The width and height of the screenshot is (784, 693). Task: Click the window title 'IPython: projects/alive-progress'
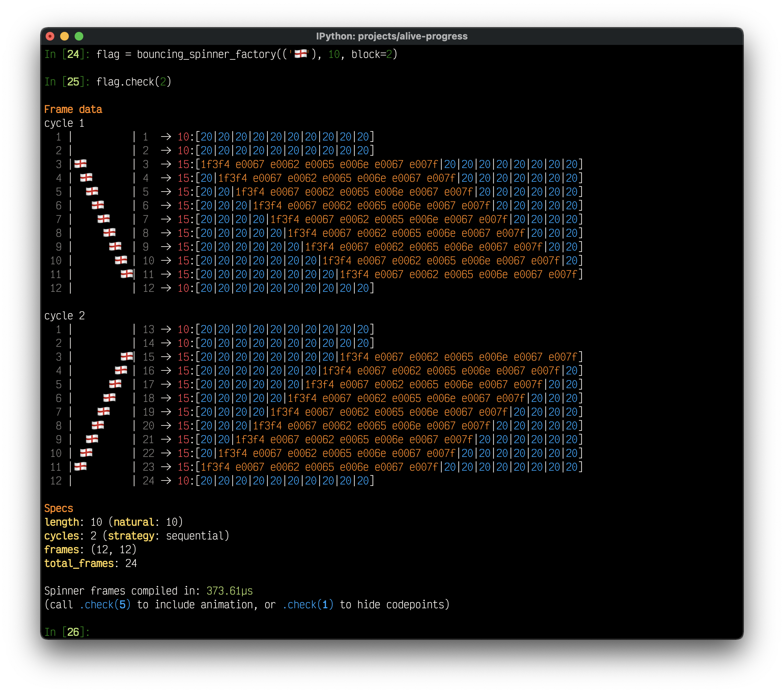coord(392,36)
